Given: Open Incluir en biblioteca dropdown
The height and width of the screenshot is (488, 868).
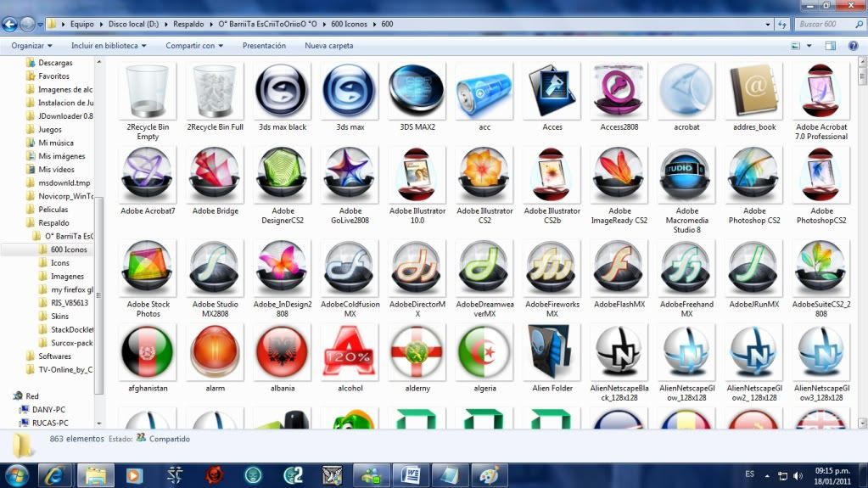Looking at the screenshot, I should [109, 46].
